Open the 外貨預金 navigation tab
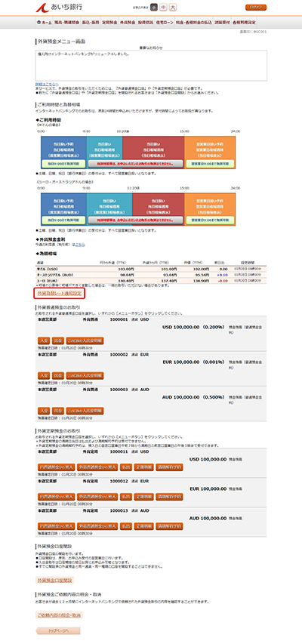302x644 pixels. [x=128, y=22]
